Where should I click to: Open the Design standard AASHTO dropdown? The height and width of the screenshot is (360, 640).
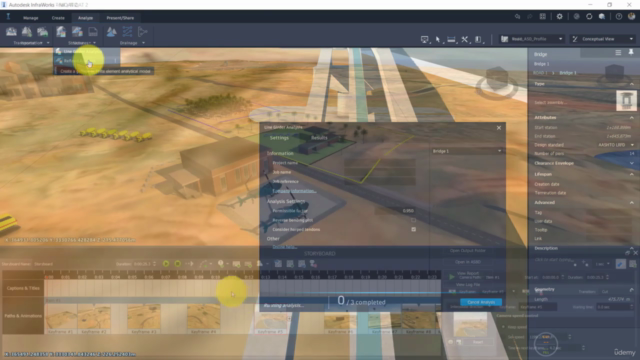pos(616,145)
